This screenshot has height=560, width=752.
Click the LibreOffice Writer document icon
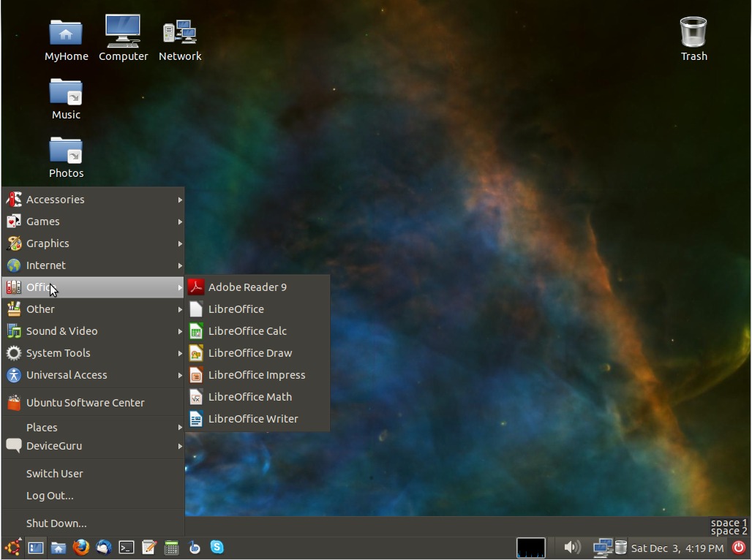point(195,419)
